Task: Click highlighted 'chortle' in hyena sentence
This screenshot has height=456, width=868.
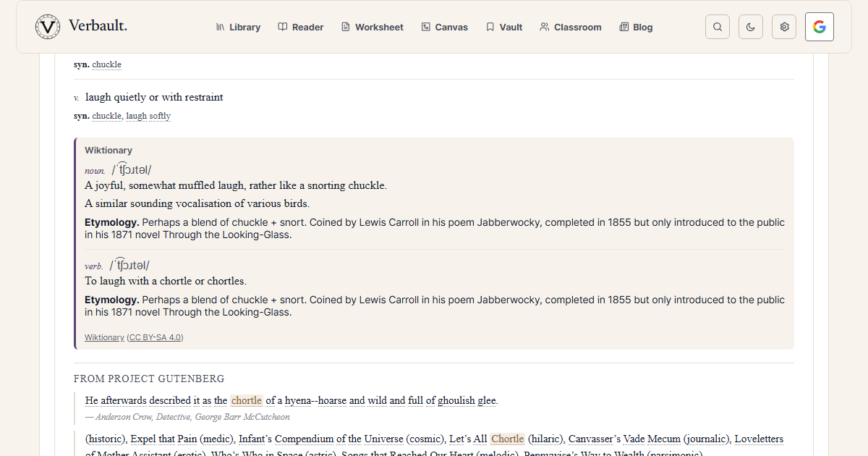Action: [247, 400]
